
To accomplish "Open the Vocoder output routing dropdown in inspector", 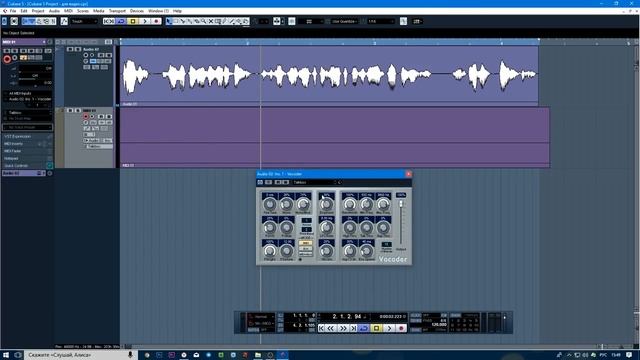I will point(28,99).
